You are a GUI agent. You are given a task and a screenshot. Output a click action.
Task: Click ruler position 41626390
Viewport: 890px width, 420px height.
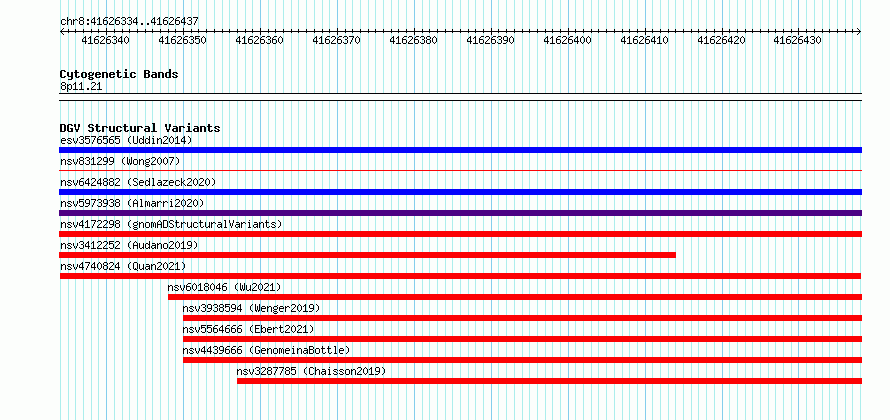point(490,40)
